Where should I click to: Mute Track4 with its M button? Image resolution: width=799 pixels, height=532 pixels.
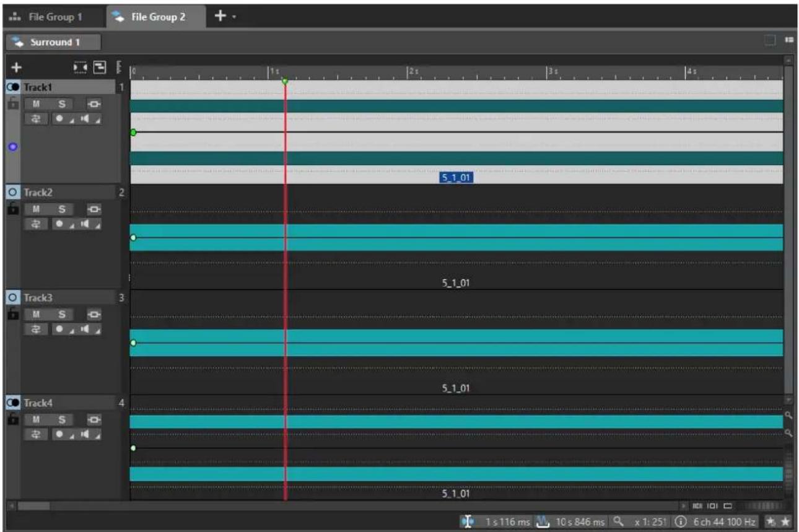tap(36, 420)
